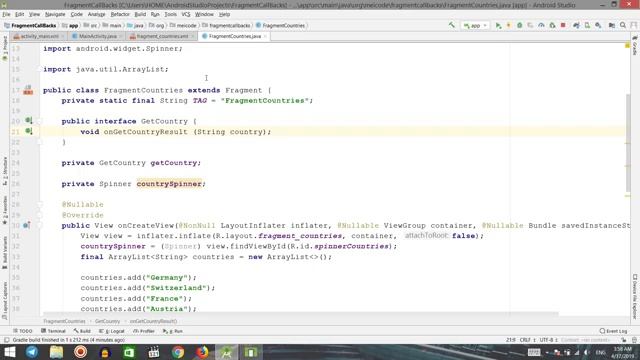640x360 pixels.
Task: Open the Terminal tool window
Action: 53,331
